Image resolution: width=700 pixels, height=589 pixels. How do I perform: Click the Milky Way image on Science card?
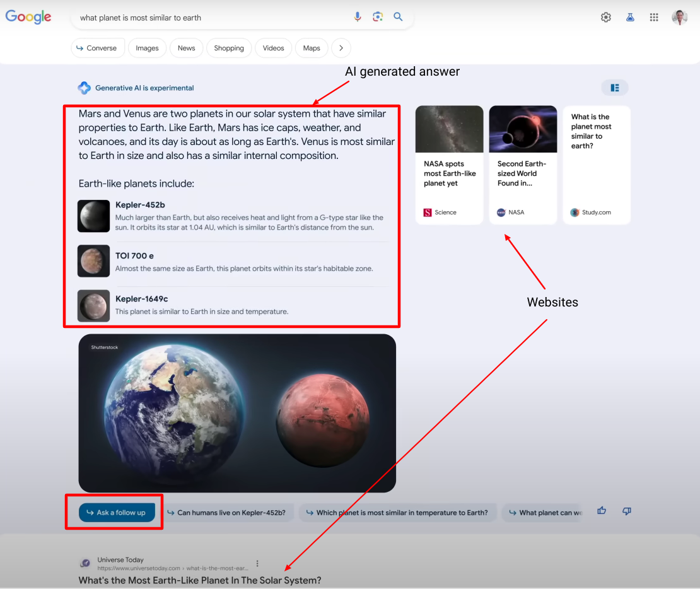(x=450, y=129)
